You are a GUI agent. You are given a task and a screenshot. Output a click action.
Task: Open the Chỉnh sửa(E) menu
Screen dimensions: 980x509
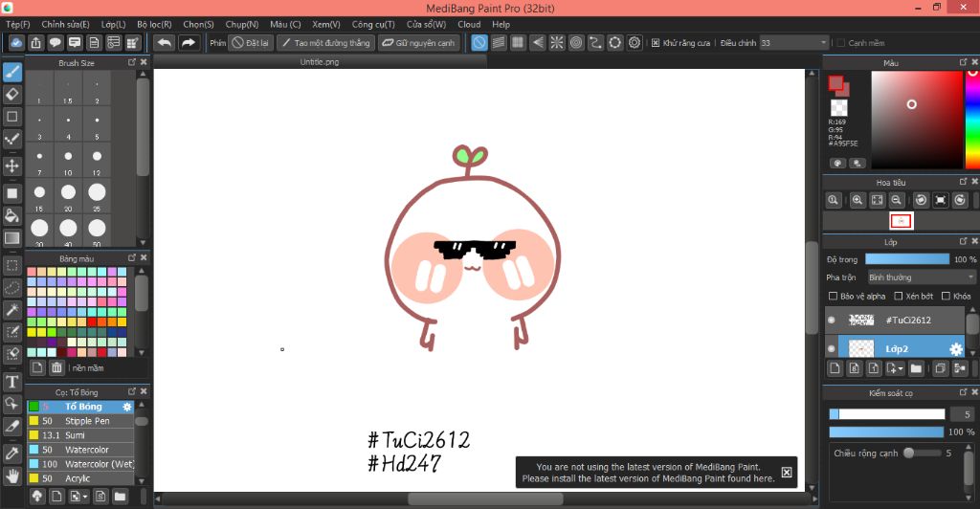pos(65,24)
